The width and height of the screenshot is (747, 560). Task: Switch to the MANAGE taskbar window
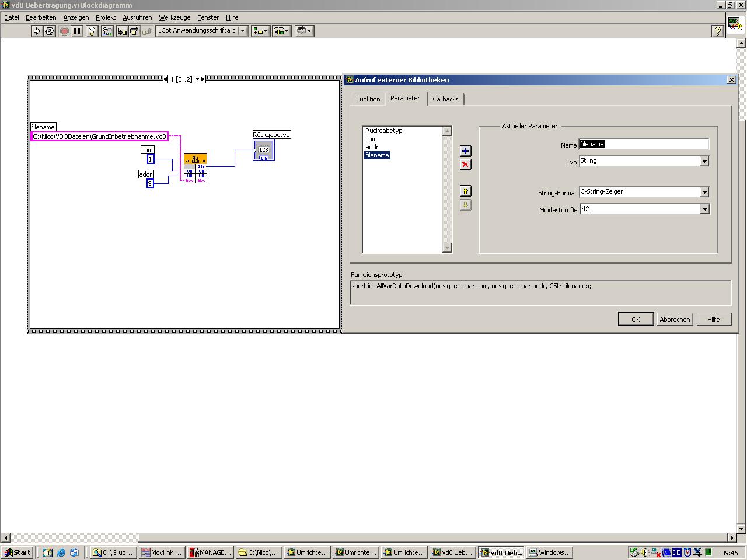[211, 552]
